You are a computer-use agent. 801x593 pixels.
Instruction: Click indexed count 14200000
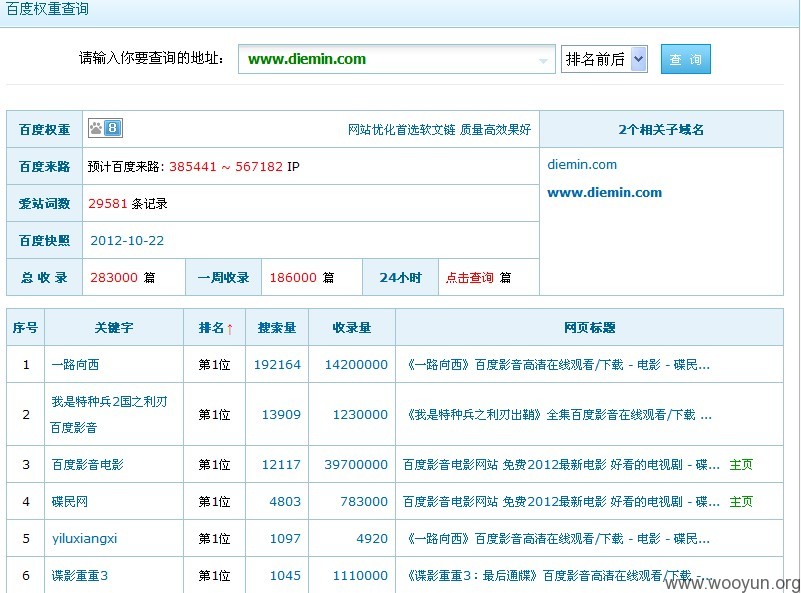pyautogui.click(x=357, y=365)
